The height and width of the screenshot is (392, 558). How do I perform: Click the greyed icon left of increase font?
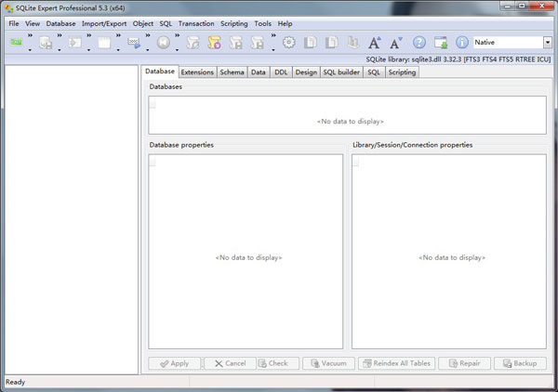(x=352, y=43)
